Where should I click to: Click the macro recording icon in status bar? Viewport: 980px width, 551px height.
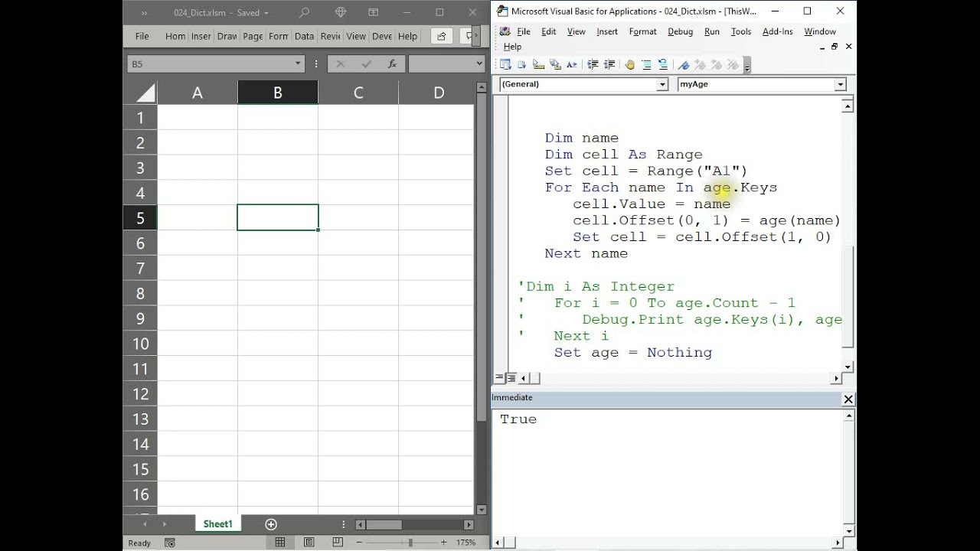pyautogui.click(x=169, y=543)
